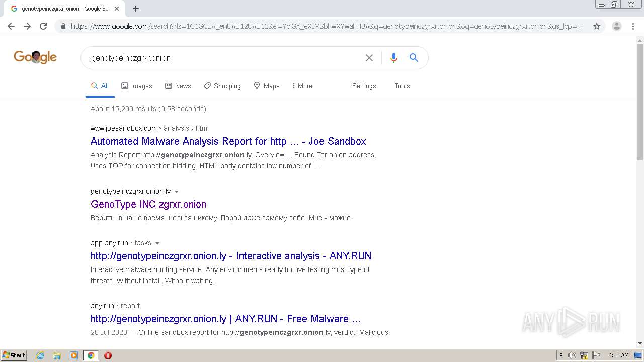Click the page scrollbar down arrow
Viewport: 644px width, 362px height.
click(x=640, y=343)
